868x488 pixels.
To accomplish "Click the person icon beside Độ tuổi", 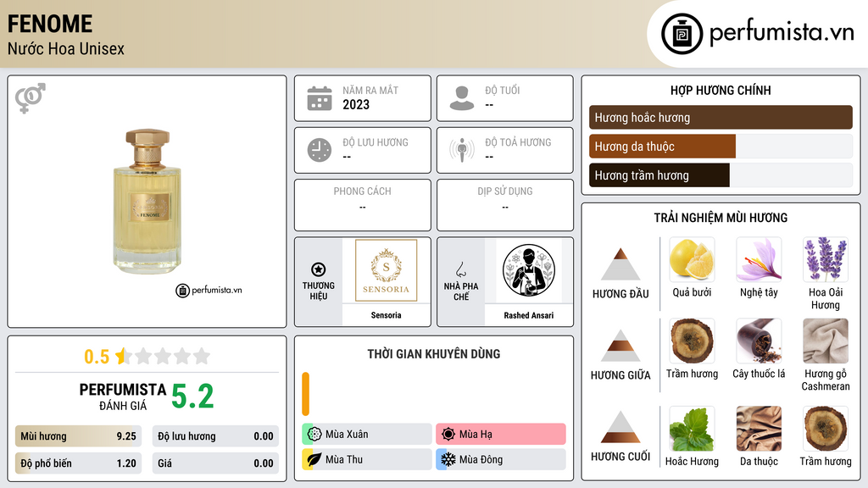I will point(462,98).
